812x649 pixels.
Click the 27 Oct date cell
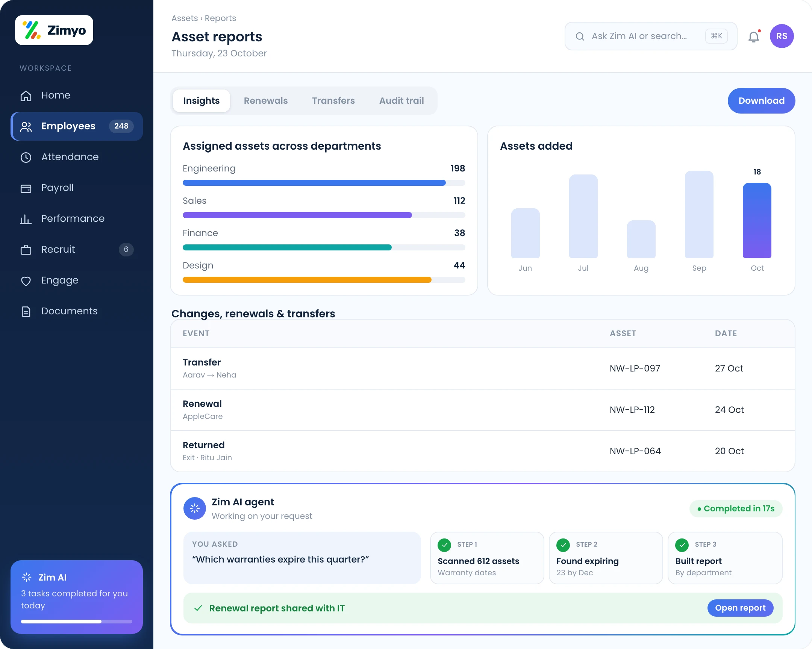point(729,368)
